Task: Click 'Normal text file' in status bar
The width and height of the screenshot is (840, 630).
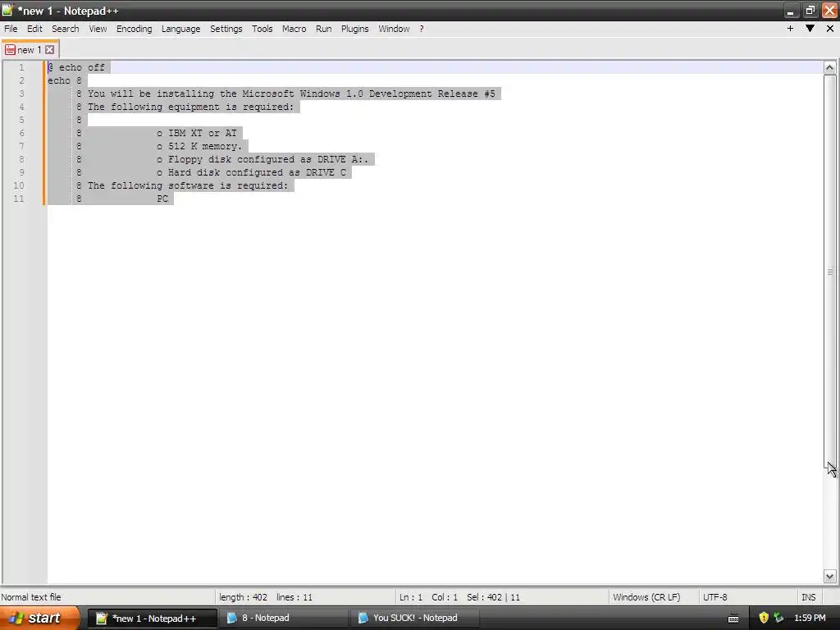Action: (31, 597)
